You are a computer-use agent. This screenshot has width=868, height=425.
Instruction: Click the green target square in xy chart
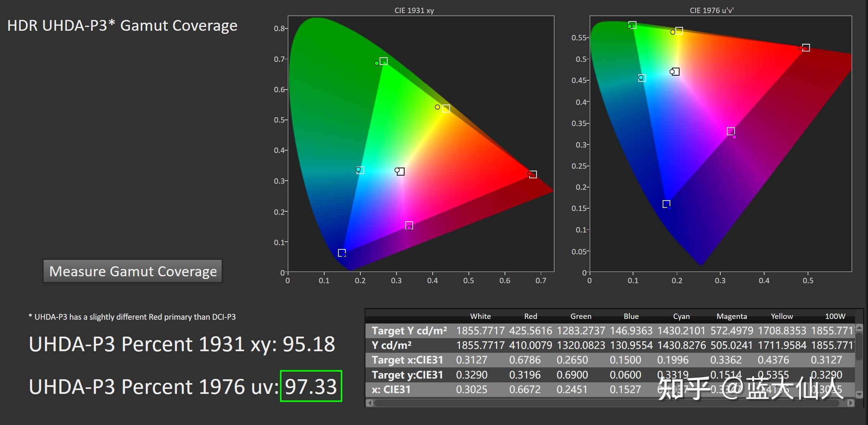[383, 61]
